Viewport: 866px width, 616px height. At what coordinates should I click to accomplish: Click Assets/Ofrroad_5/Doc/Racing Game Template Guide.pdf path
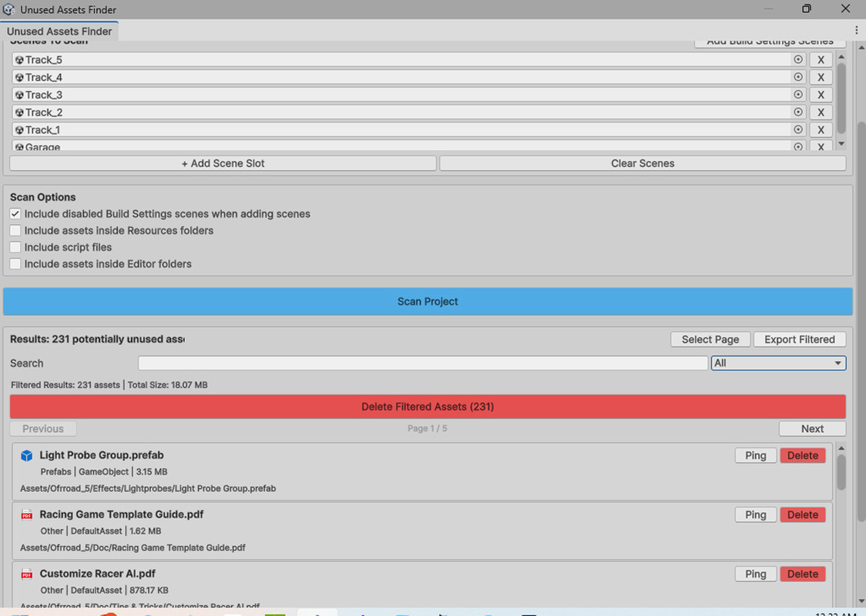pyautogui.click(x=133, y=547)
